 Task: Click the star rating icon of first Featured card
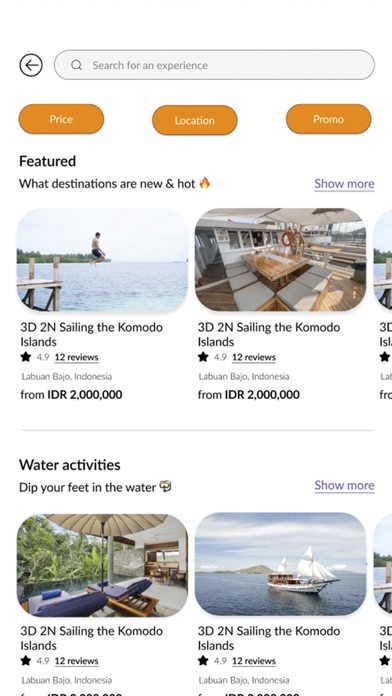[x=26, y=357]
